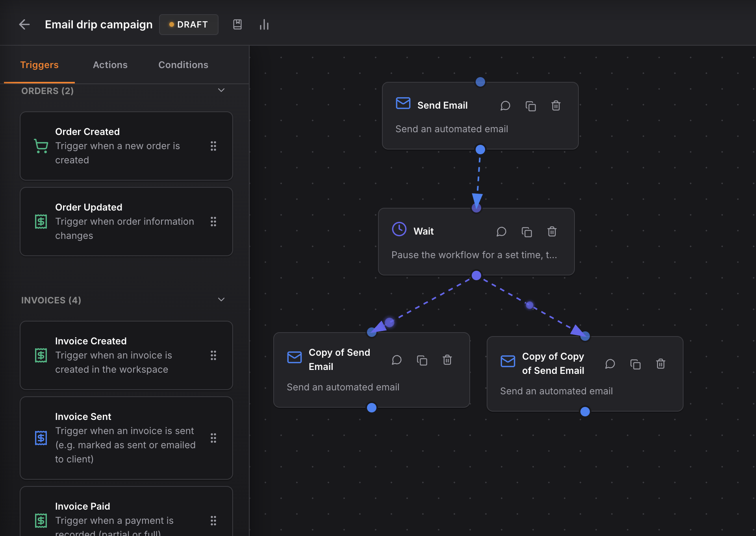Click the Order Updated receipt icon
The width and height of the screenshot is (756, 536).
point(41,222)
